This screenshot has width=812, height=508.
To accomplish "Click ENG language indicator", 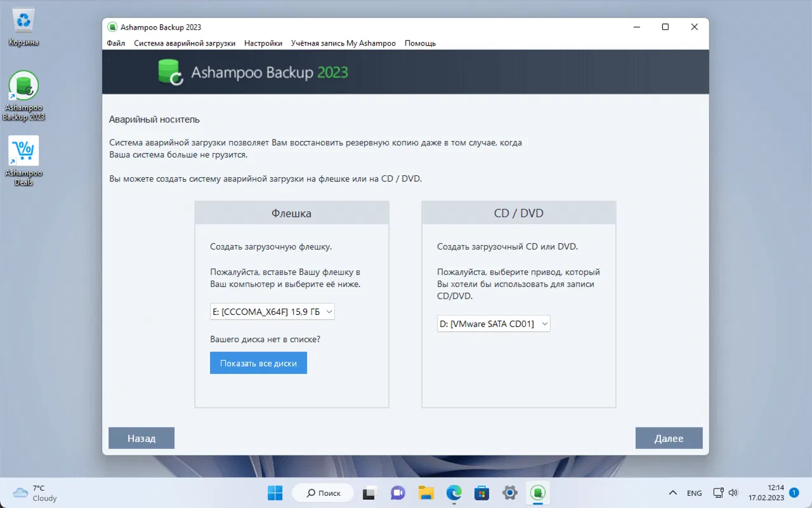I will pos(694,493).
